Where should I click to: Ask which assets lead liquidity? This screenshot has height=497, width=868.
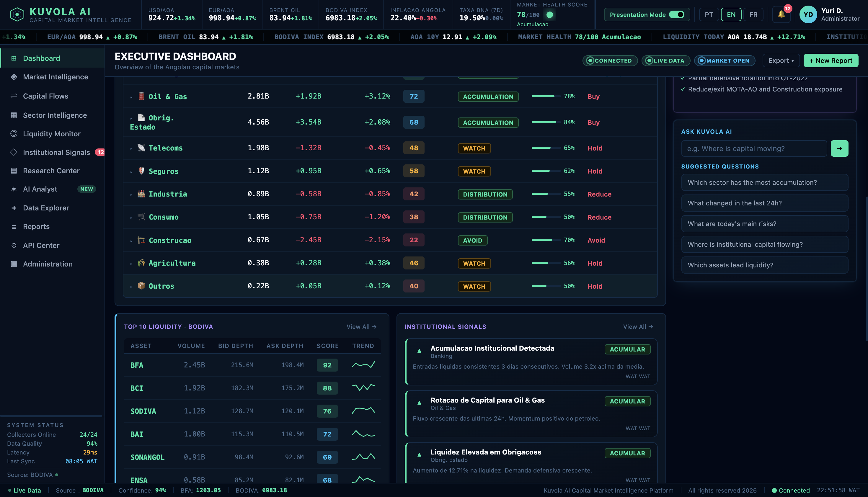click(765, 265)
